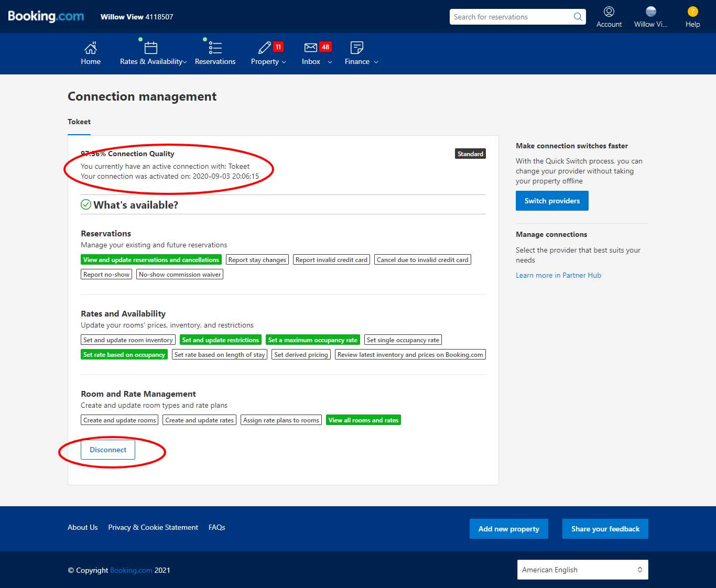Click the Add new property button
Image resolution: width=716 pixels, height=588 pixels.
[508, 529]
